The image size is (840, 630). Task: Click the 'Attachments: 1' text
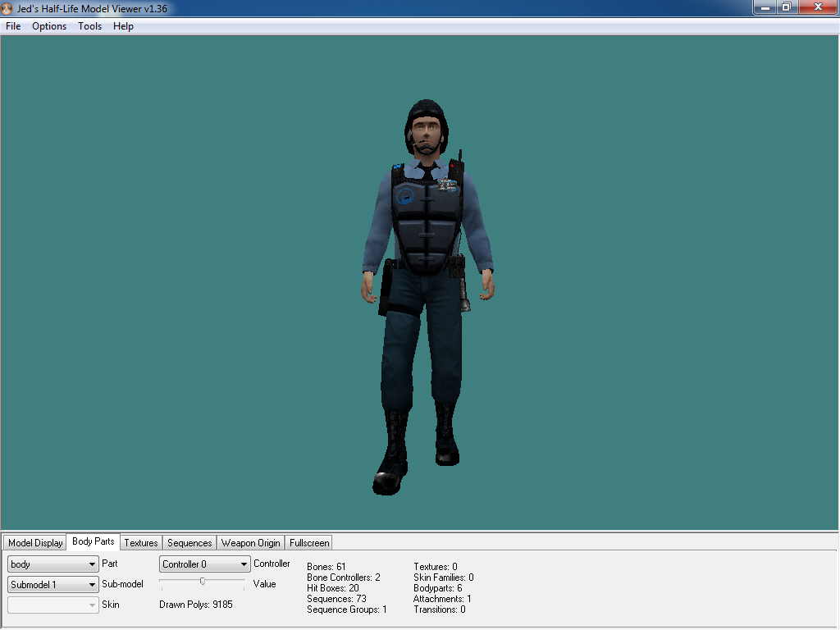(442, 599)
